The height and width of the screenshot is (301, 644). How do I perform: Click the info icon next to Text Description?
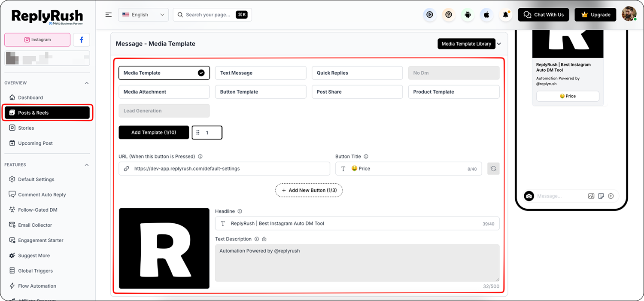pyautogui.click(x=256, y=239)
